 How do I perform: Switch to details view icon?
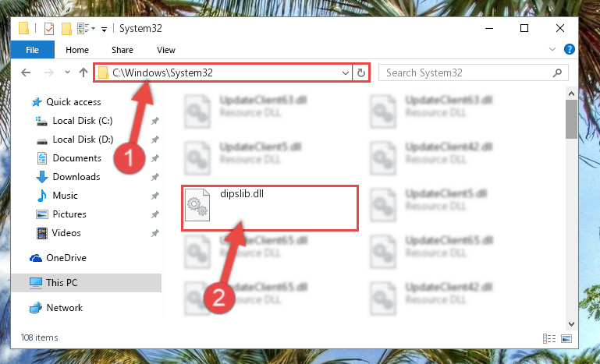coord(549,338)
